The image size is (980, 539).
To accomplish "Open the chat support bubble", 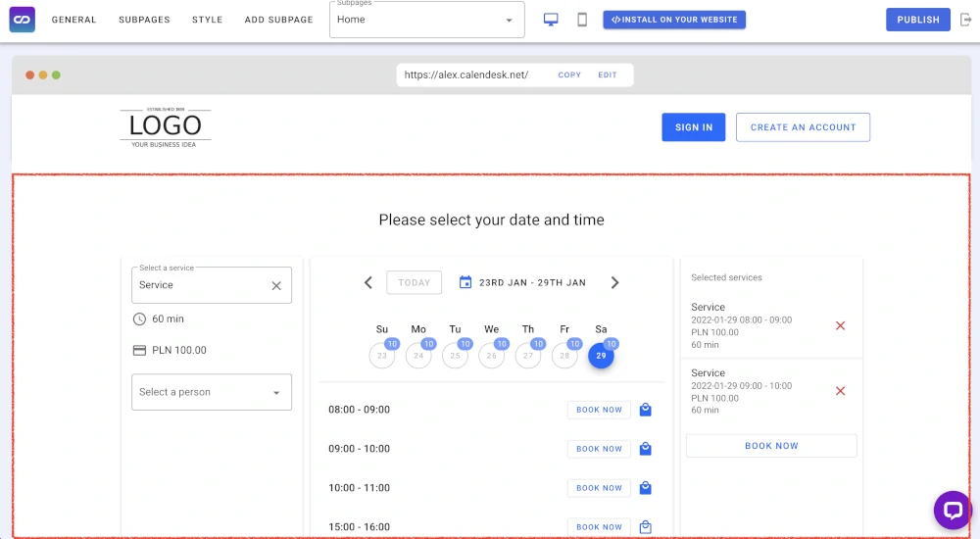I will (953, 511).
